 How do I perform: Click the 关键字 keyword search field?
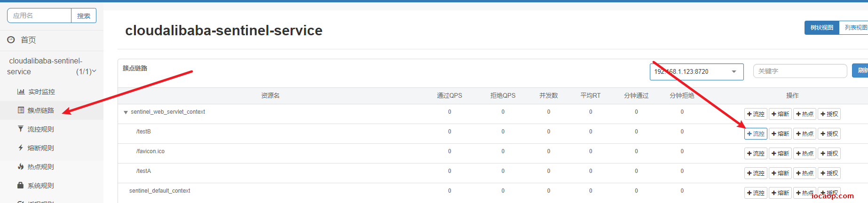click(x=800, y=71)
